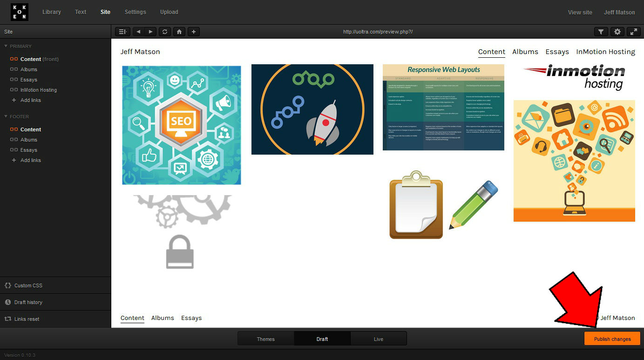Click InMotion Hosting in preview top navigation
This screenshot has width=644, height=360.
pyautogui.click(x=606, y=52)
